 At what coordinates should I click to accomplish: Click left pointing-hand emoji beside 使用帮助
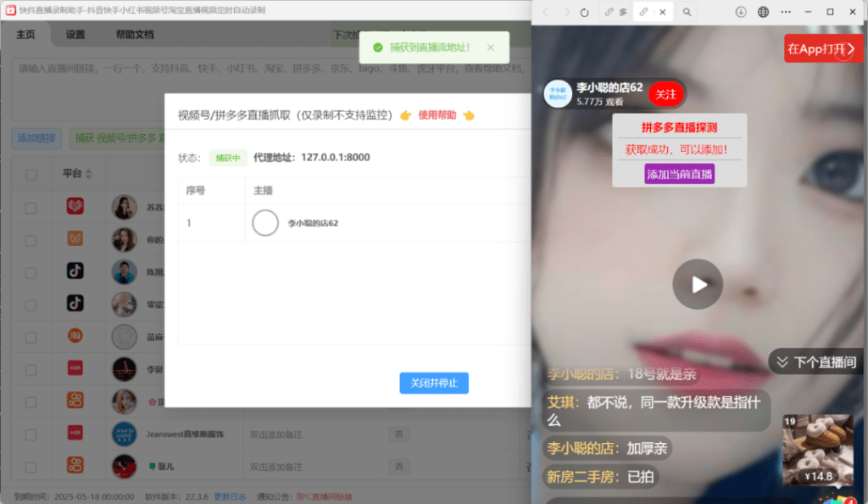click(406, 115)
